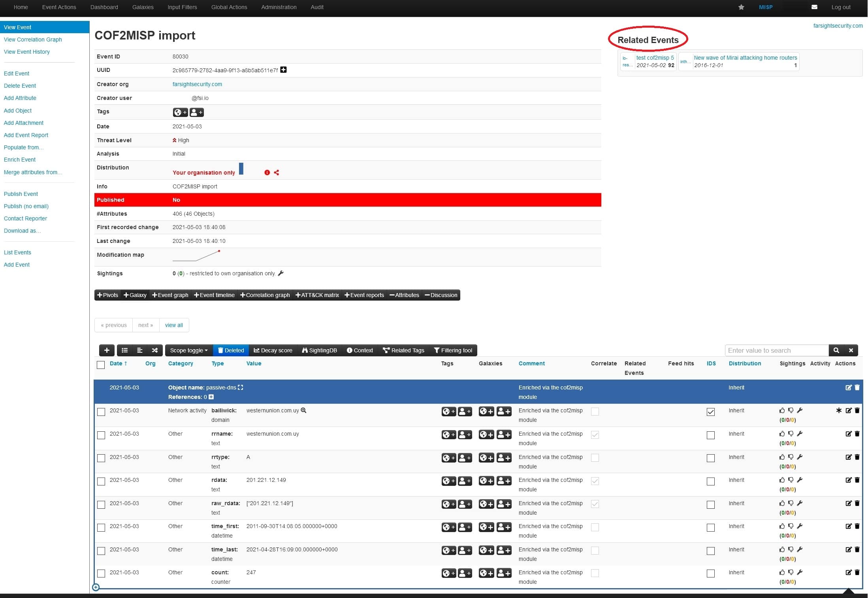Click the view all pagination button
868x598 pixels.
174,325
